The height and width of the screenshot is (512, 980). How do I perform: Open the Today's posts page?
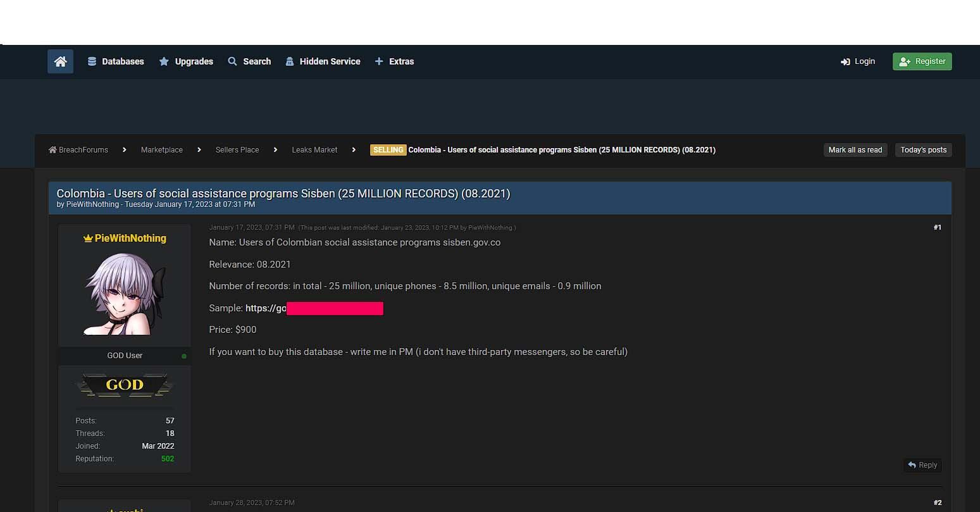point(923,150)
